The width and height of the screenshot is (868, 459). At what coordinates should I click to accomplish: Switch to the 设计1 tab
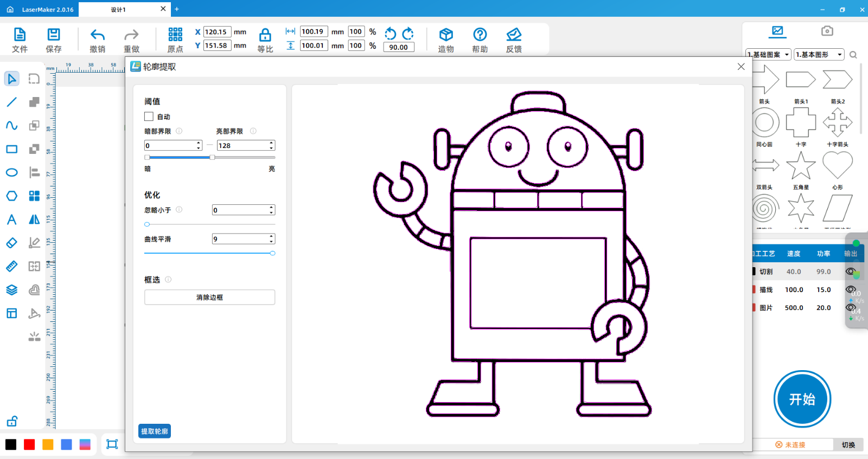118,9
